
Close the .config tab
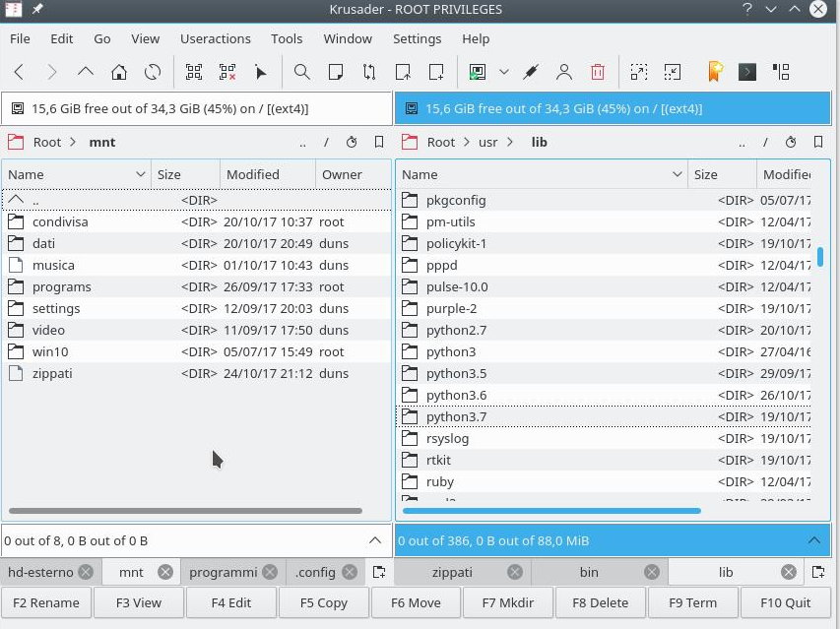pyautogui.click(x=350, y=572)
